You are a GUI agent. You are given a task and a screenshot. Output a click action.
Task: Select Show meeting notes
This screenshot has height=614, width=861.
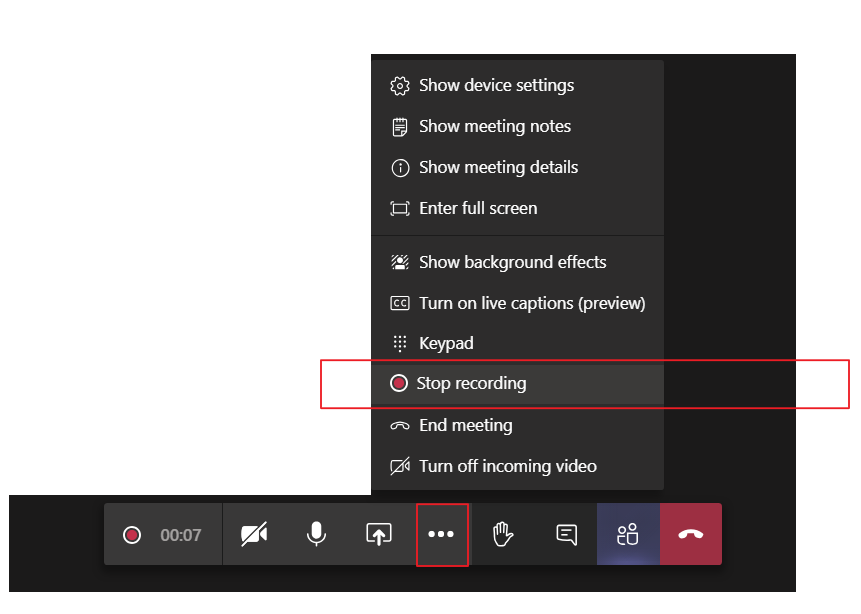(518, 127)
